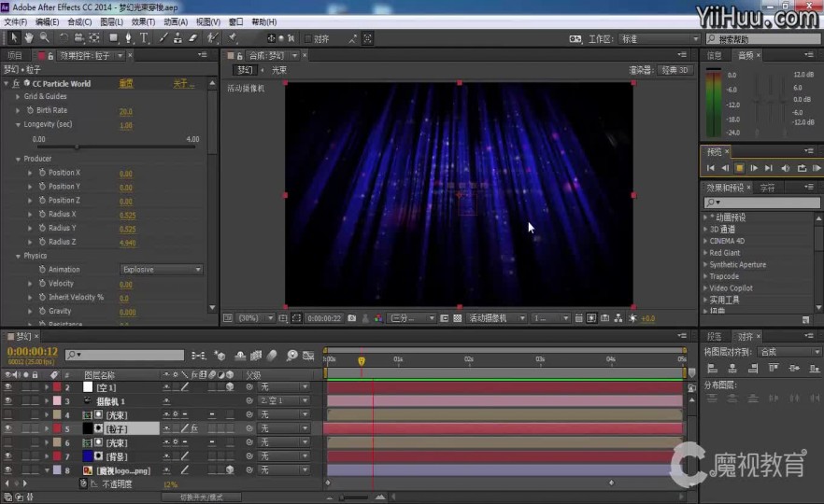Stop the RAM preview playback
The width and height of the screenshot is (824, 504).
(739, 168)
